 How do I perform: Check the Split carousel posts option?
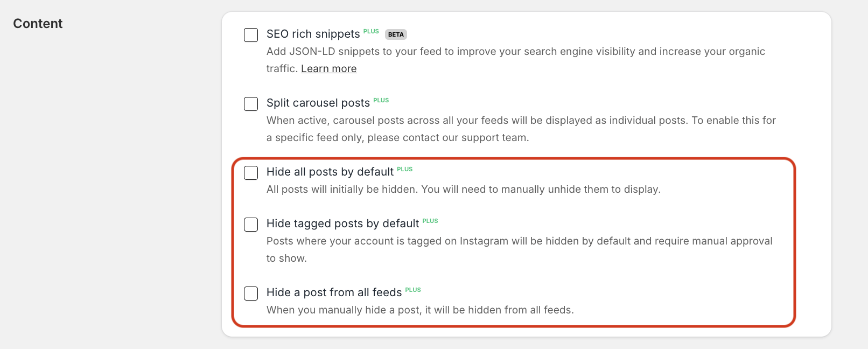[251, 103]
